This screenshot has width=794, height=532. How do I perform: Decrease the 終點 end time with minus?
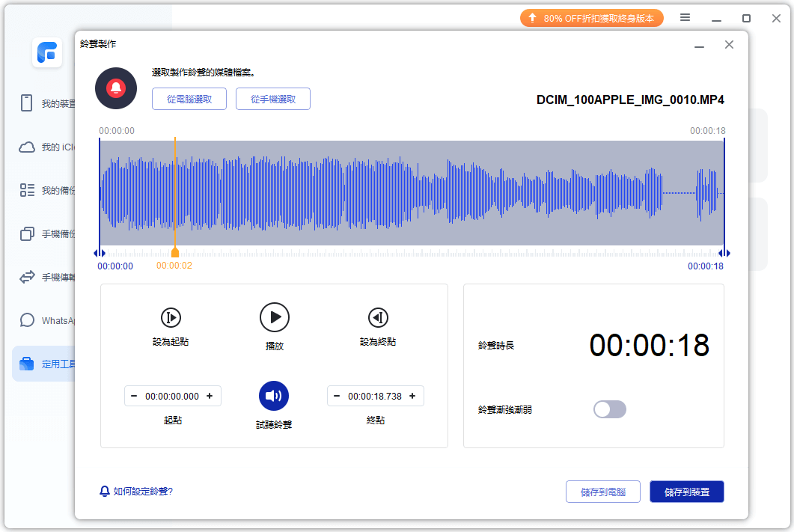[x=337, y=397]
